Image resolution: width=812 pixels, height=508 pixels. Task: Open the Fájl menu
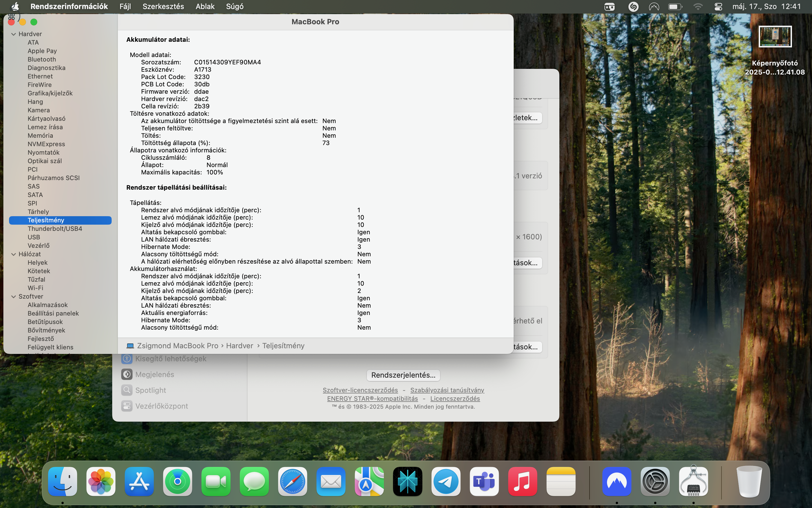(x=125, y=6)
